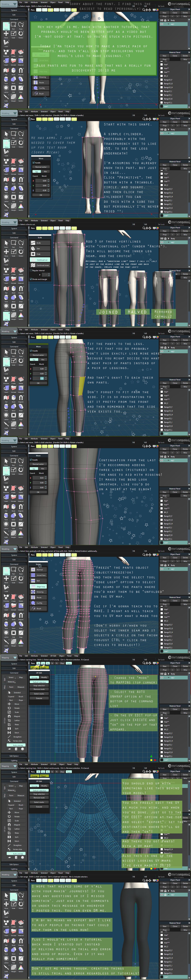Collapse System section in 'Start with this shape' screenshot
The width and height of the screenshot is (191, 980).
point(14,119)
